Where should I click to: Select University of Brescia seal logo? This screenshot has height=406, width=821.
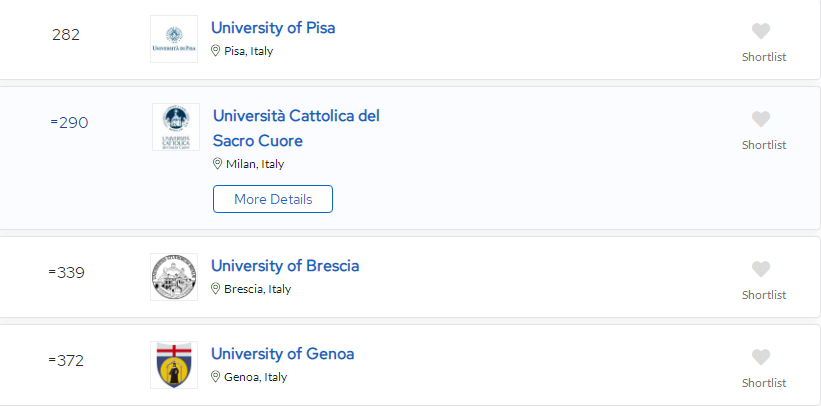[174, 277]
